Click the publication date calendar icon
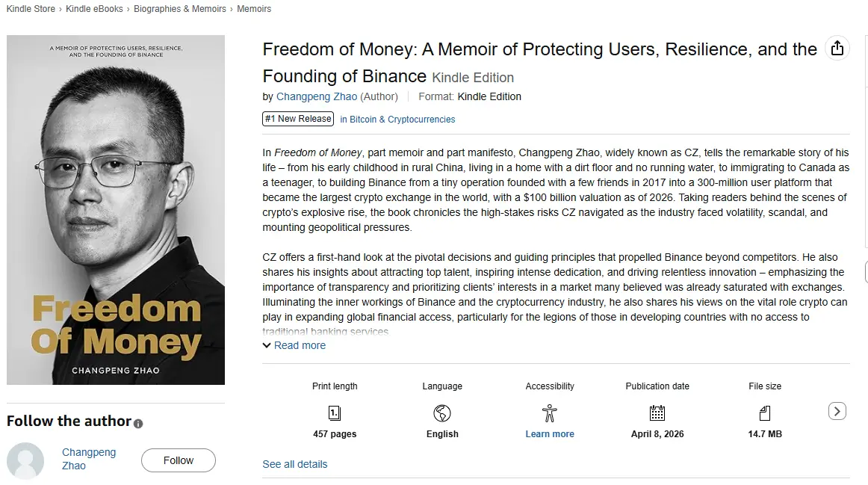The height and width of the screenshot is (485, 868). pos(657,413)
